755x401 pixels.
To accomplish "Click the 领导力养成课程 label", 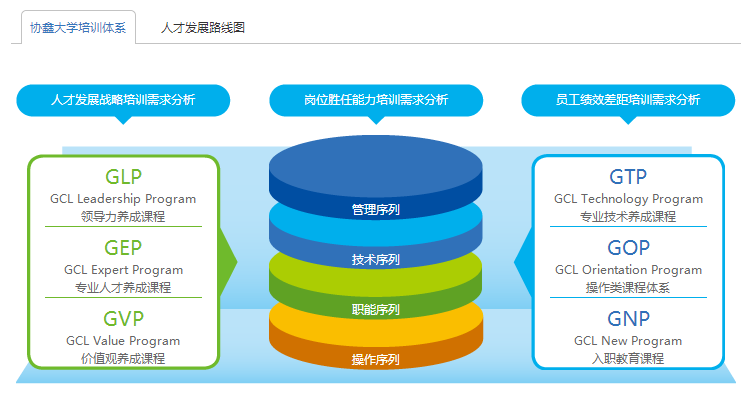I will [x=123, y=217].
